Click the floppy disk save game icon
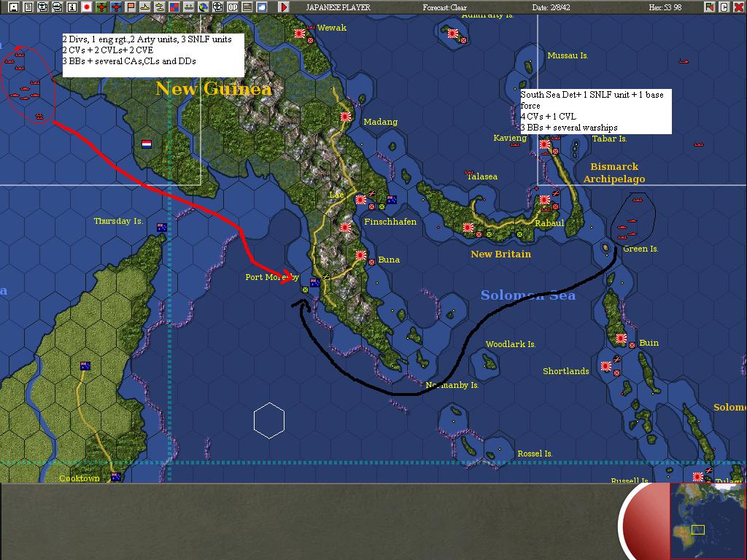Image resolution: width=747 pixels, height=560 pixels. pyautogui.click(x=14, y=7)
